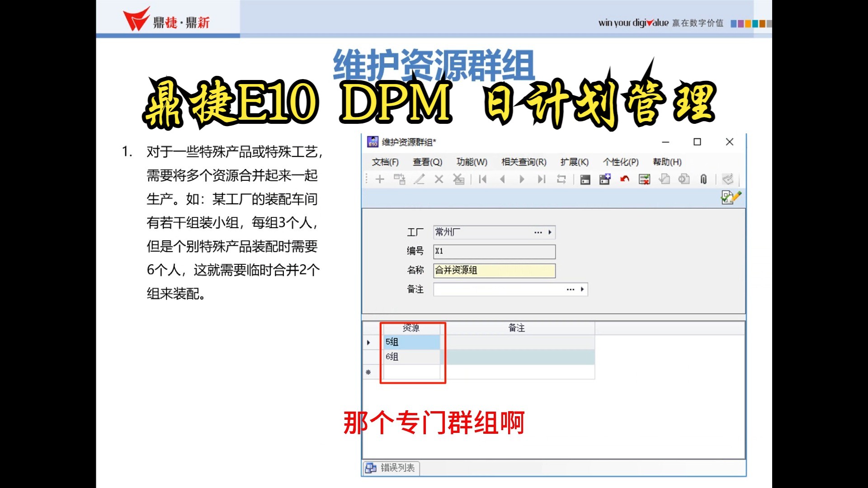Open the 工厂 field ellipsis lookup
The image size is (868, 488).
click(x=538, y=232)
